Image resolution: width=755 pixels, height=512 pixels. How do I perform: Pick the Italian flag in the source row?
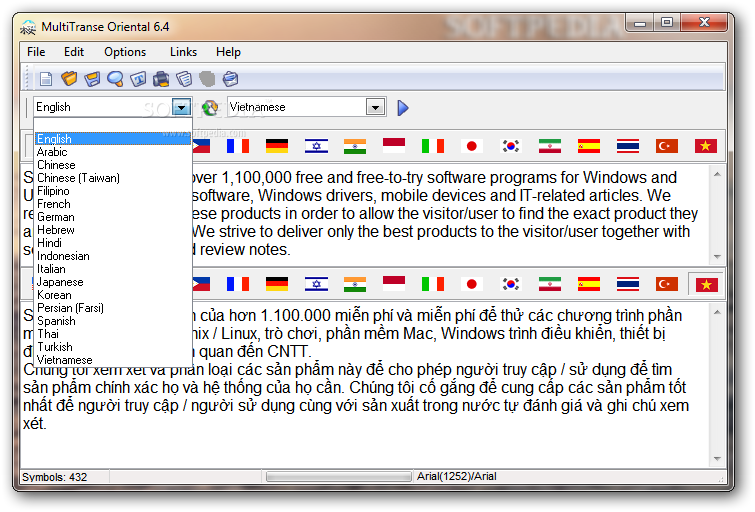click(433, 146)
